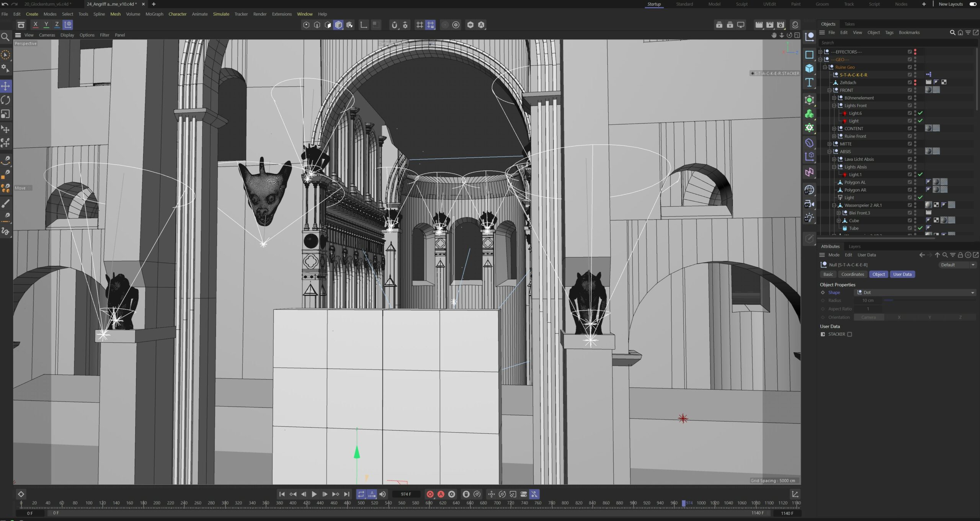Expand the MITTE null object
Screen dimensions: 980x521
(x=829, y=144)
